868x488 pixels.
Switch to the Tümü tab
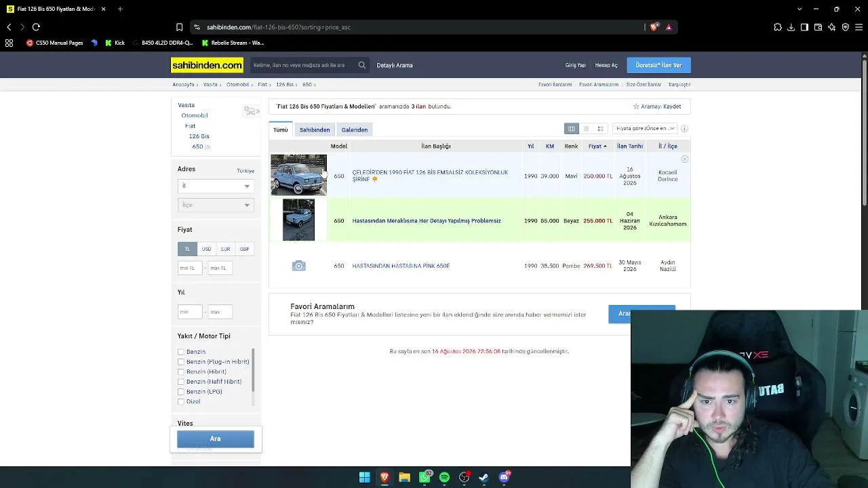pyautogui.click(x=281, y=129)
